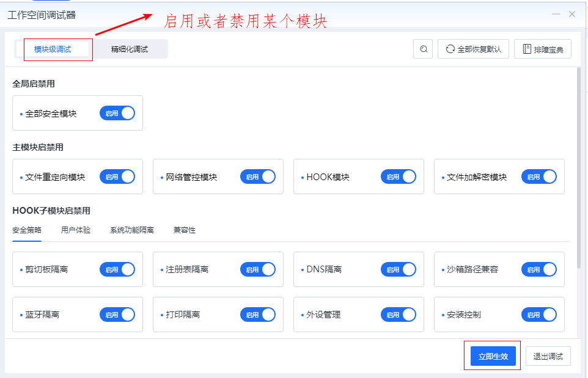This screenshot has height=378, width=588.
Task: Click 立即生效 apply button
Action: pyautogui.click(x=493, y=357)
